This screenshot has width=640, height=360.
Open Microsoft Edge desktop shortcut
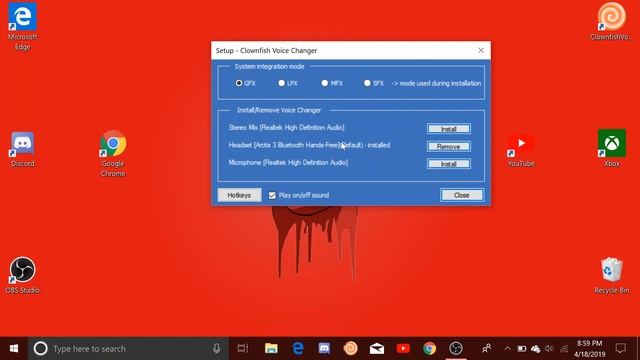[x=22, y=26]
